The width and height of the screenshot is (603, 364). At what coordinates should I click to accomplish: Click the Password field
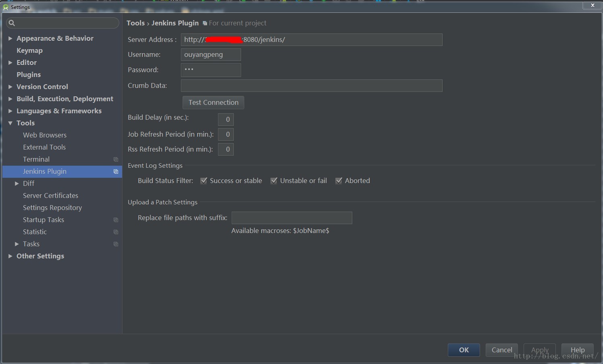tap(211, 70)
